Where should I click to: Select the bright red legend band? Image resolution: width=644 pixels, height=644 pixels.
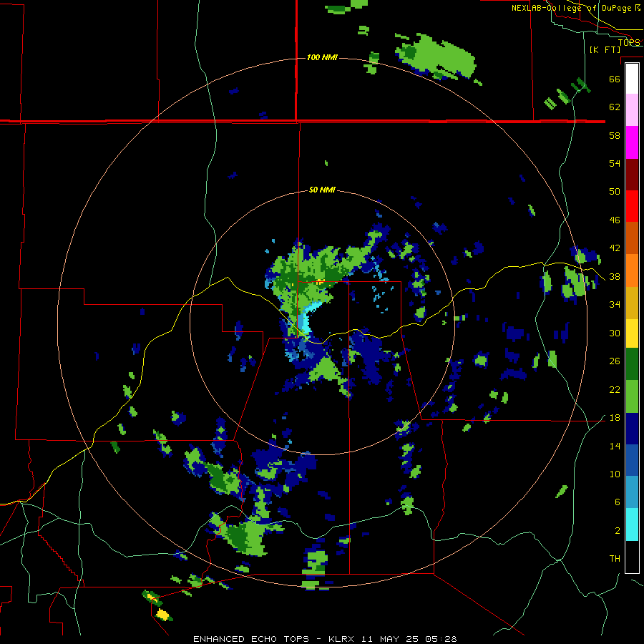[x=632, y=206]
